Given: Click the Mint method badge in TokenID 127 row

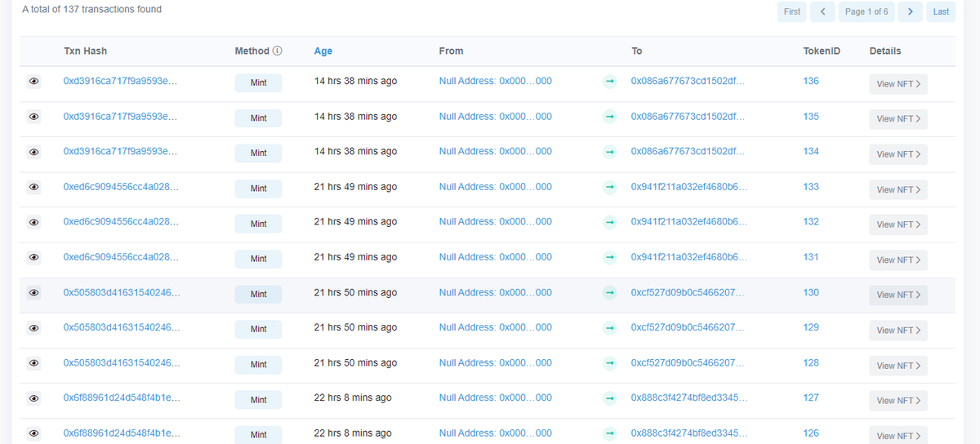Looking at the screenshot, I should click(x=258, y=400).
